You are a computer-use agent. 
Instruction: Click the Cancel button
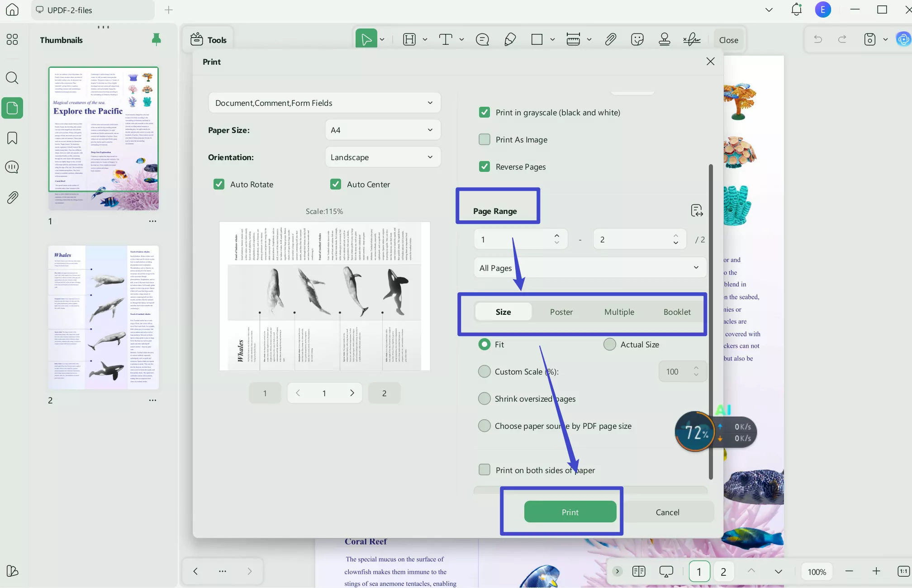[667, 512]
